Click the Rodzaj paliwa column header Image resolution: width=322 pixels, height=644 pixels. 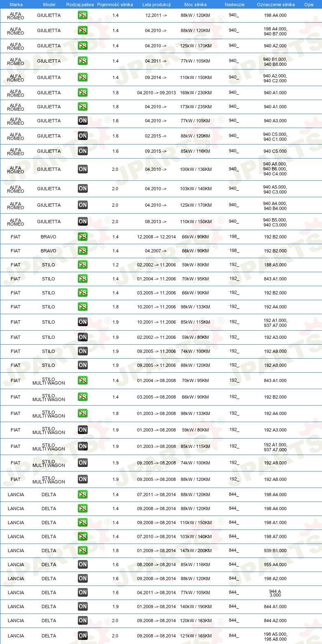point(80,5)
